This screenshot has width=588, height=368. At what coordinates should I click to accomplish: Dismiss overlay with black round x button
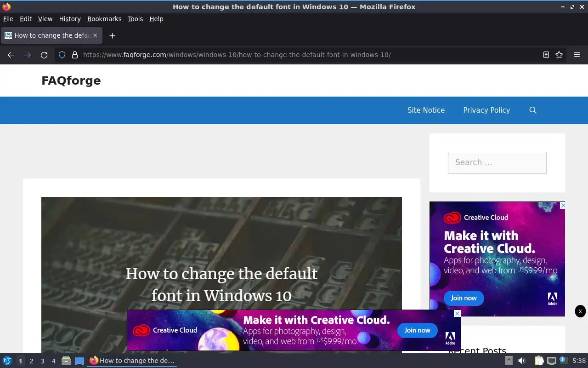[580, 311]
